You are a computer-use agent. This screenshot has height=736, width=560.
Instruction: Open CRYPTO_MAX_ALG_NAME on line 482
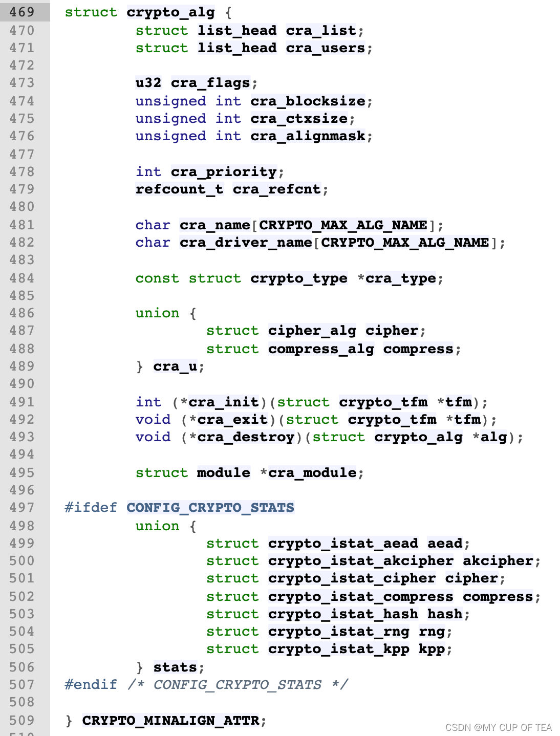[405, 243]
